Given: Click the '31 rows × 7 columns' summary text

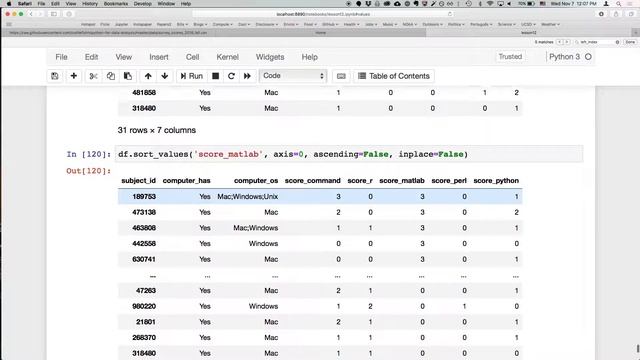Looking at the screenshot, I should tap(157, 130).
